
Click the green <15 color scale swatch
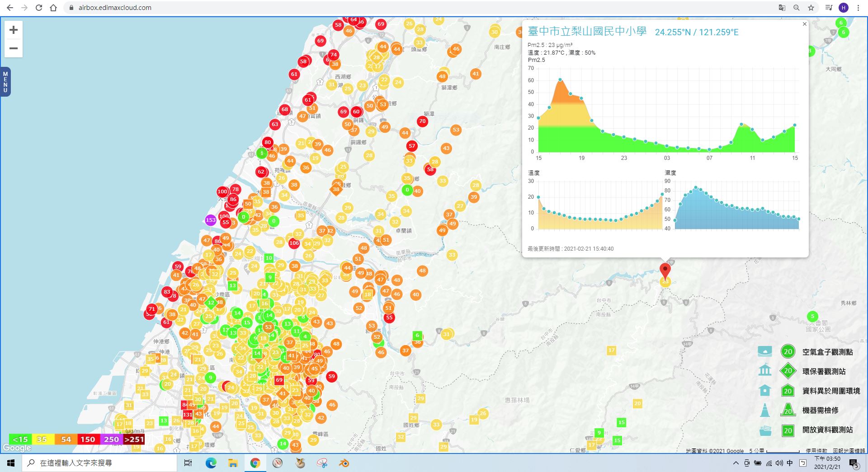click(20, 439)
